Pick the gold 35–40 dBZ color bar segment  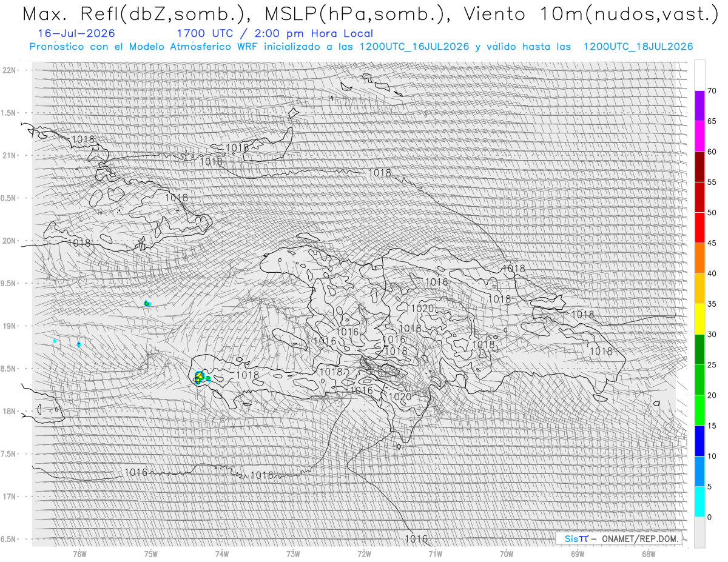pyautogui.click(x=700, y=289)
